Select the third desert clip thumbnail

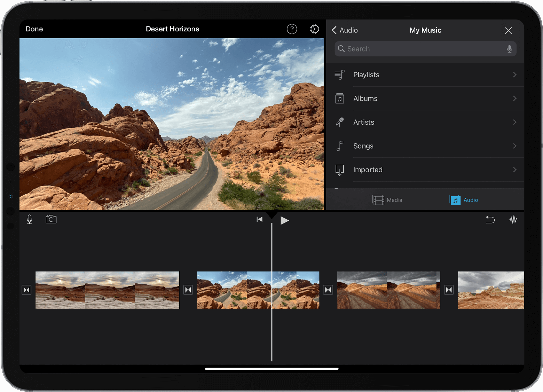(x=388, y=290)
